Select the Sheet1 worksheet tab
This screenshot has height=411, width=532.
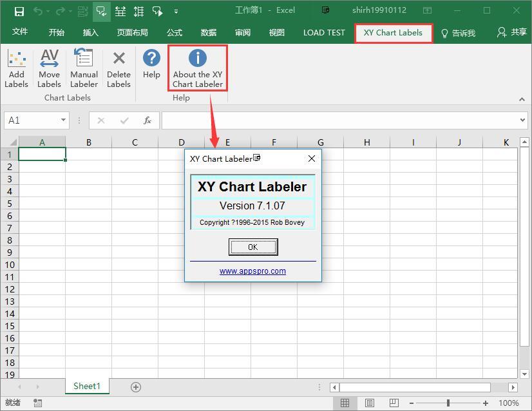[x=87, y=386]
